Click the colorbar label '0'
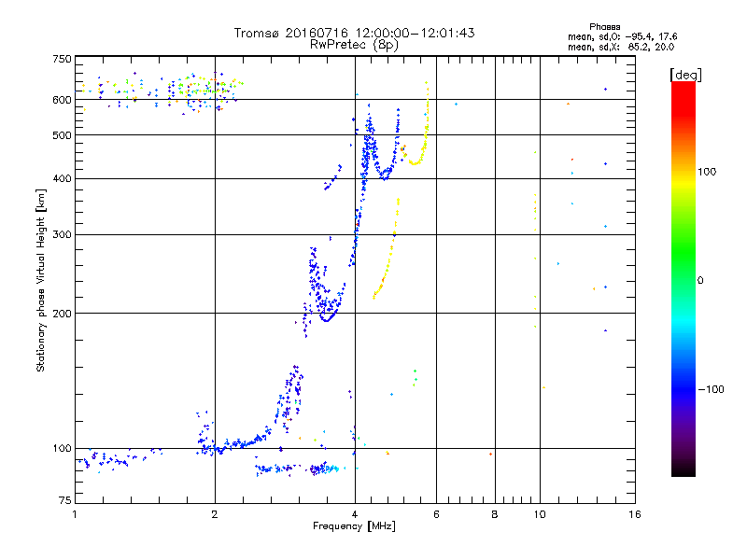The image size is (747, 560). pyautogui.click(x=700, y=280)
